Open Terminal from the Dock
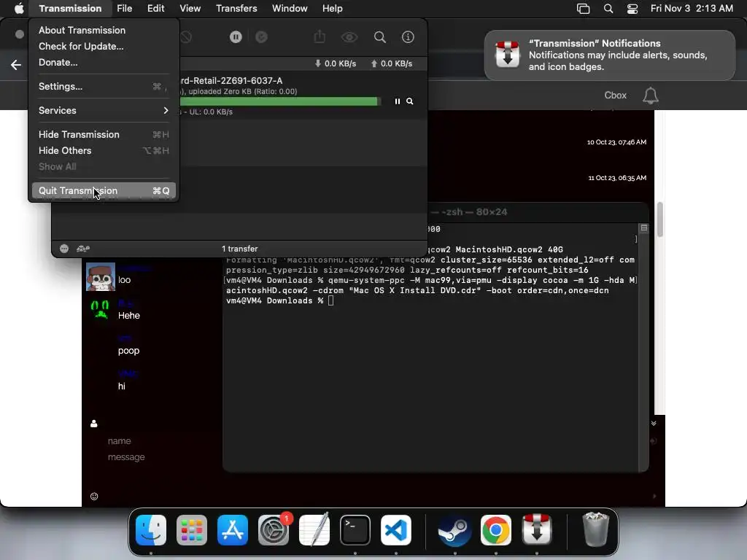The width and height of the screenshot is (747, 560). click(x=355, y=530)
